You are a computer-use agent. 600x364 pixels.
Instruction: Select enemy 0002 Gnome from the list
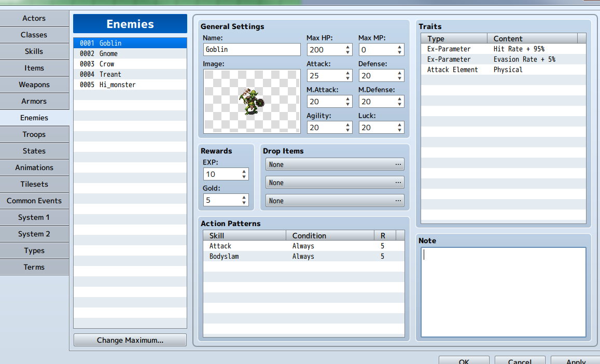click(130, 53)
